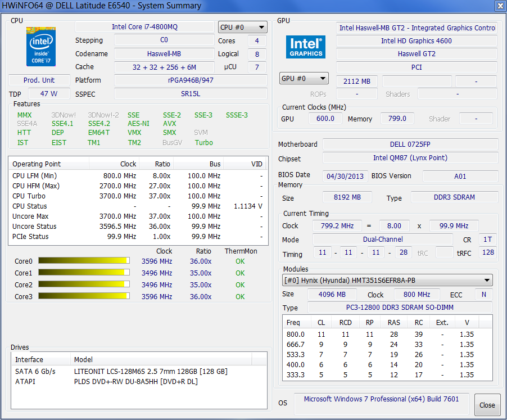Viewport: 507px width, 420px height.
Task: Click the Intel Core i7-4800MQ name field
Action: pos(144,27)
